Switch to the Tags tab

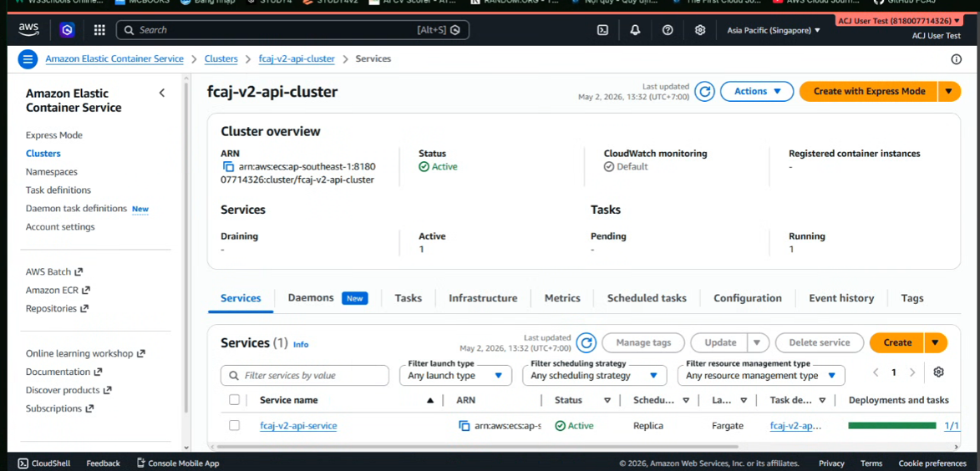(911, 298)
